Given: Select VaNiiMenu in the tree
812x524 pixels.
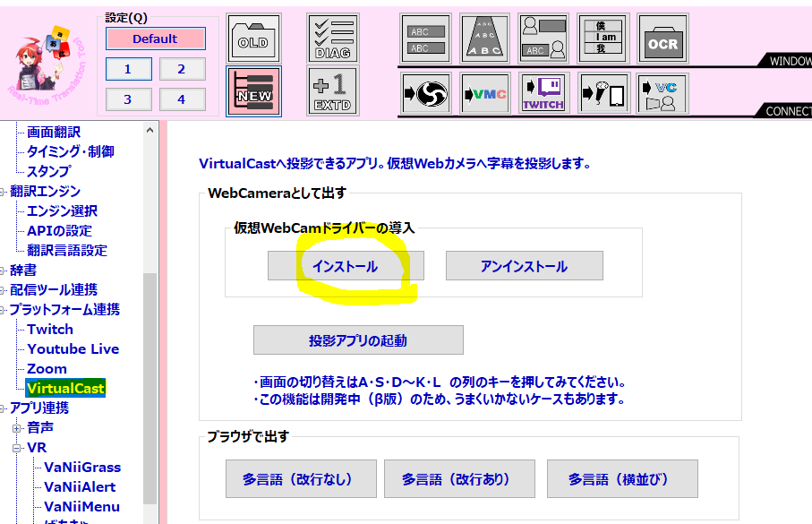Looking at the screenshot, I should 81,506.
